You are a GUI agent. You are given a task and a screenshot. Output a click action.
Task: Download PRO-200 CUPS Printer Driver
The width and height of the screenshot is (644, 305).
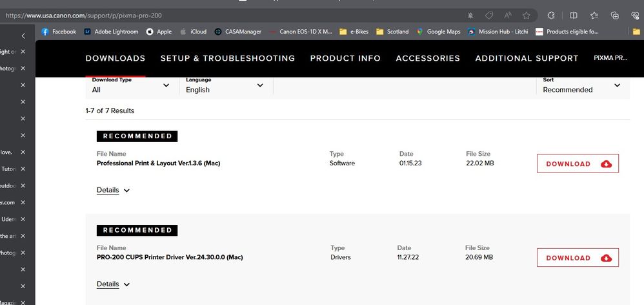click(578, 258)
